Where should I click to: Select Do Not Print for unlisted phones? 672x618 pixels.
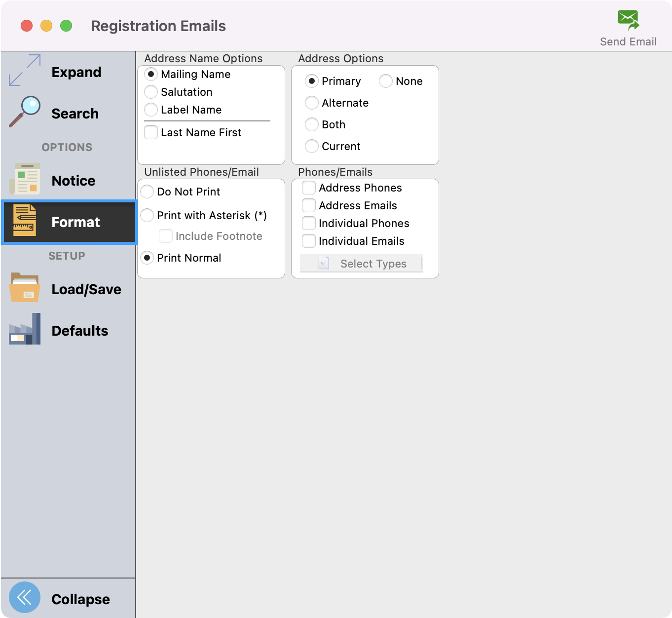pos(147,192)
